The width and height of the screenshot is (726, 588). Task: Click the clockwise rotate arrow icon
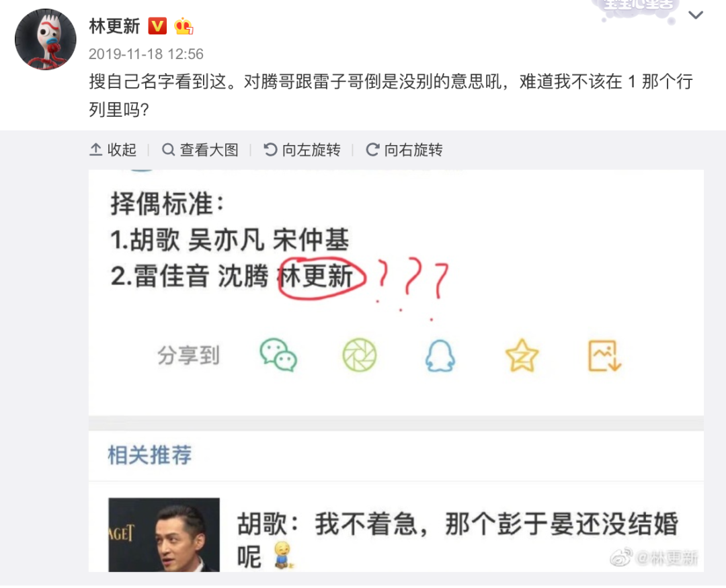coord(372,150)
